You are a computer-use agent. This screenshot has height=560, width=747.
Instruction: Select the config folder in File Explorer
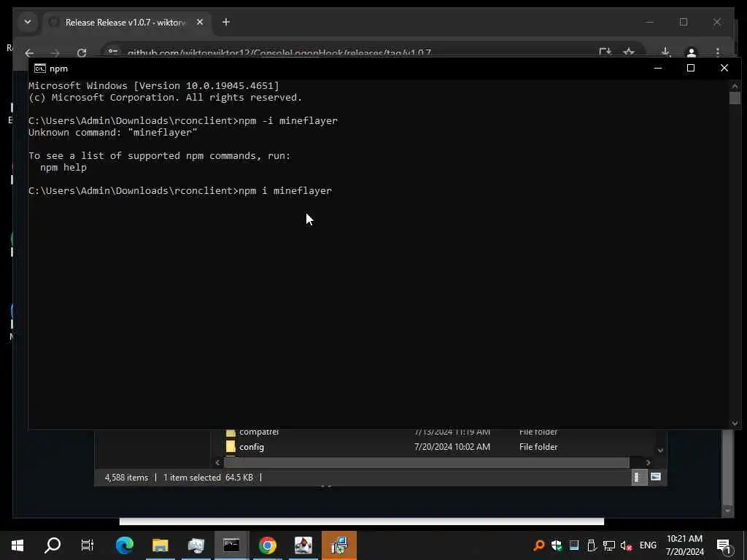click(252, 447)
